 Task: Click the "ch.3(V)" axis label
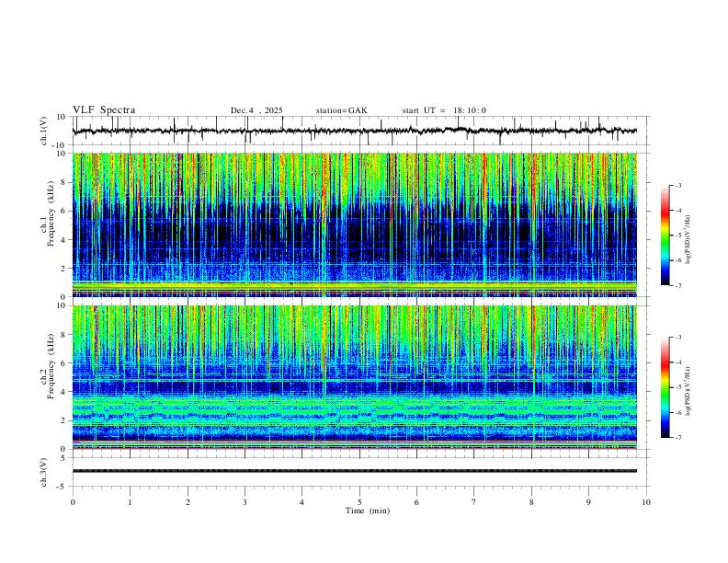pyautogui.click(x=44, y=472)
